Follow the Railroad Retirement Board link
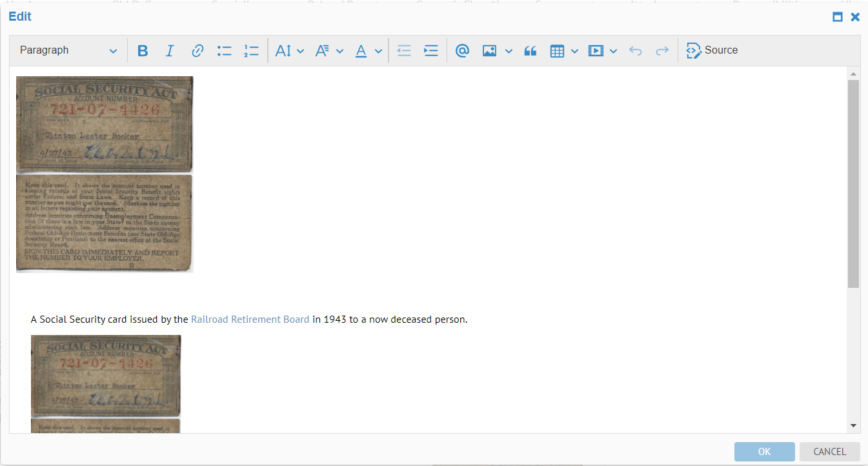 coord(250,319)
